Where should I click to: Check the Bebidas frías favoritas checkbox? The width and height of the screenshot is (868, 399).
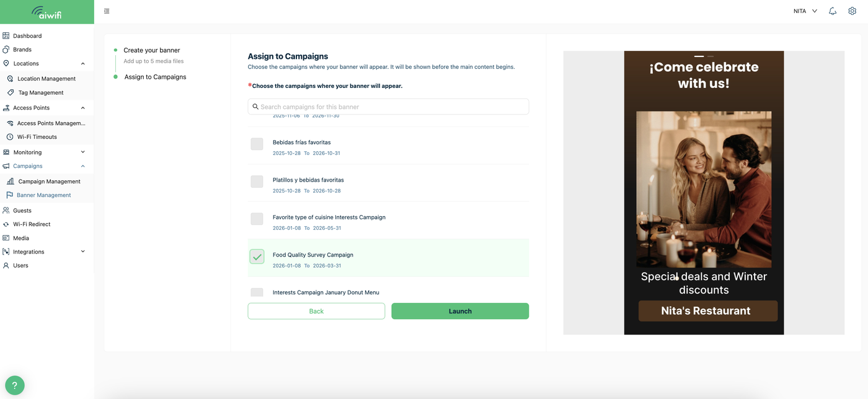pyautogui.click(x=257, y=144)
